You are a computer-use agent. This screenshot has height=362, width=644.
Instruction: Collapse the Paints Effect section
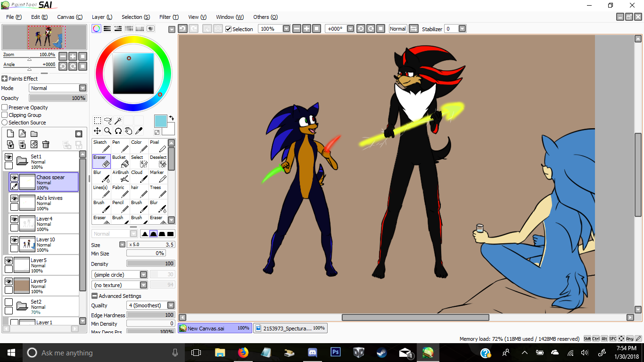pyautogui.click(x=4, y=79)
